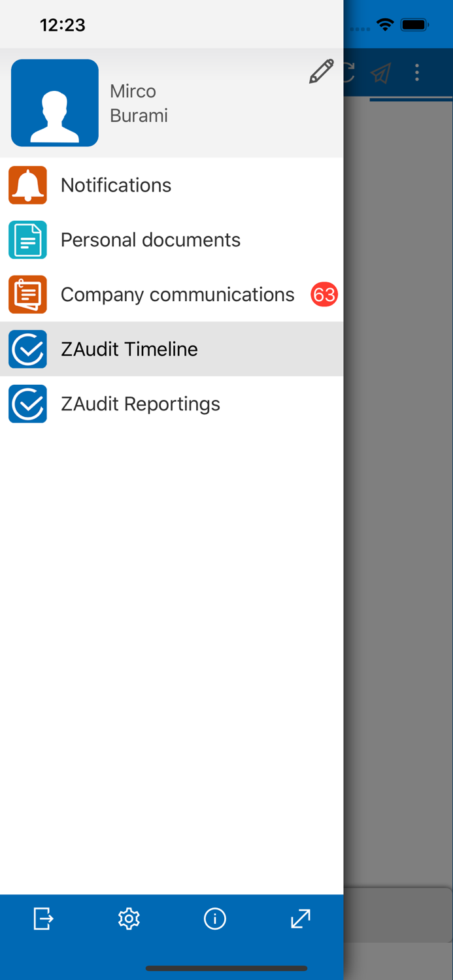Tap the send paper plane icon

click(380, 73)
